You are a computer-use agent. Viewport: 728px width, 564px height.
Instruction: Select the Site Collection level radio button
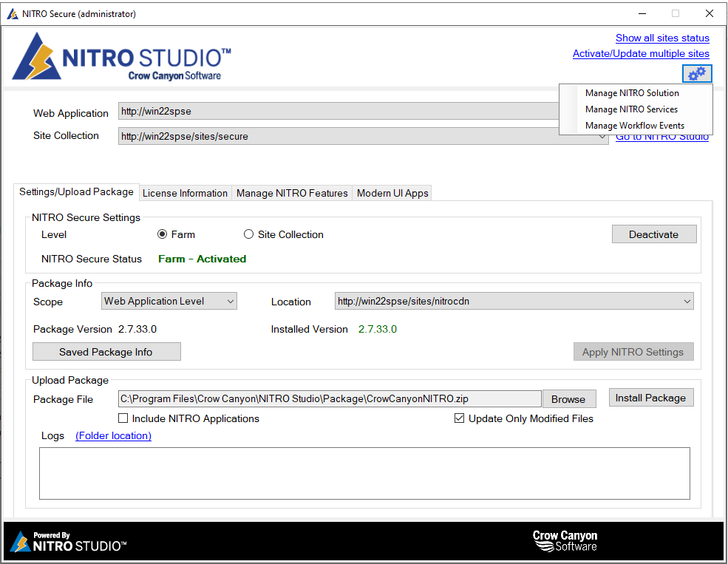pos(248,234)
